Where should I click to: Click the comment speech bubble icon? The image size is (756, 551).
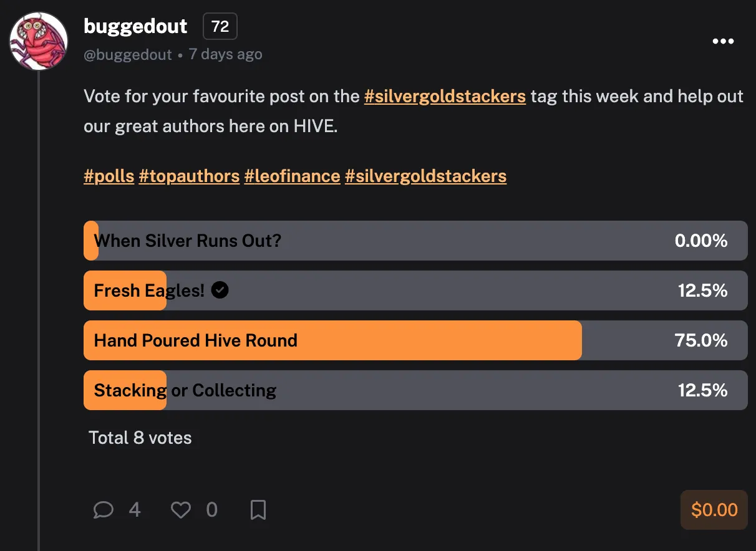(103, 510)
